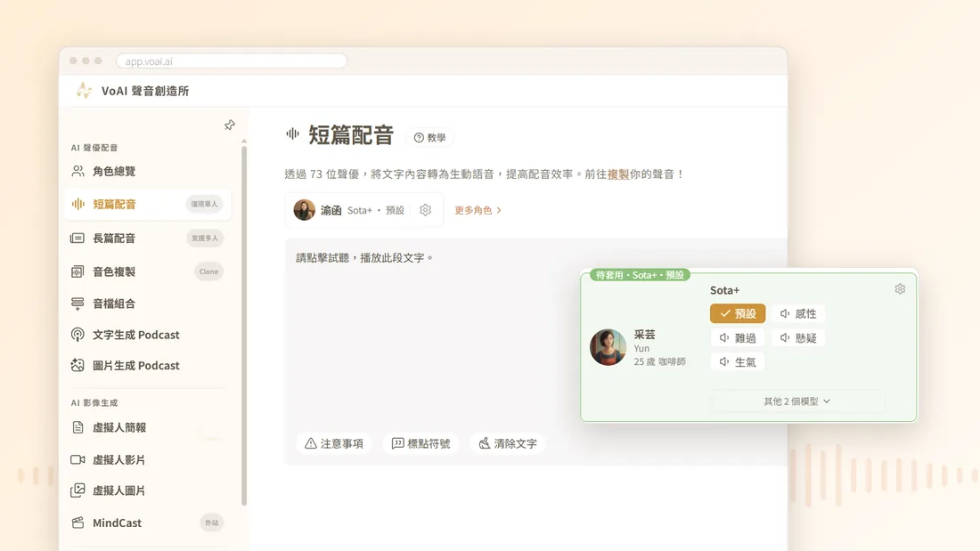
Task: Open the 教學 tutorial button
Action: coord(430,137)
